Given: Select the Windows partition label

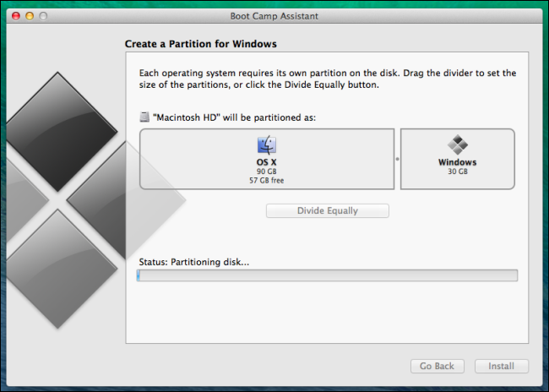Looking at the screenshot, I should [457, 162].
